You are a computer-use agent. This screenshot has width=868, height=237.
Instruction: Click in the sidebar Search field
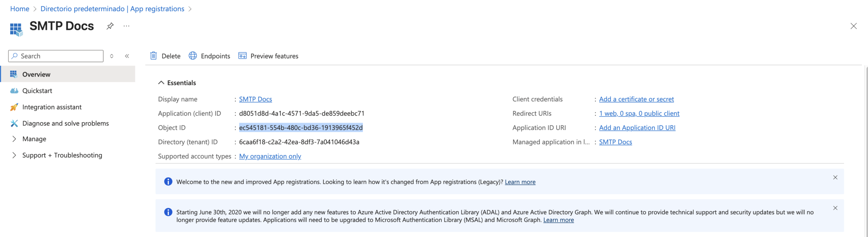coord(59,56)
